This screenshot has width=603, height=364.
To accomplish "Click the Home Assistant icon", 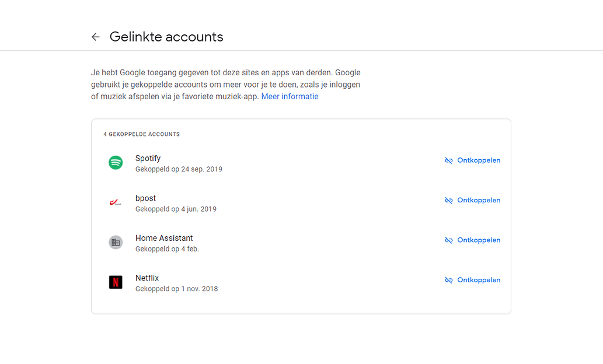I will 116,242.
